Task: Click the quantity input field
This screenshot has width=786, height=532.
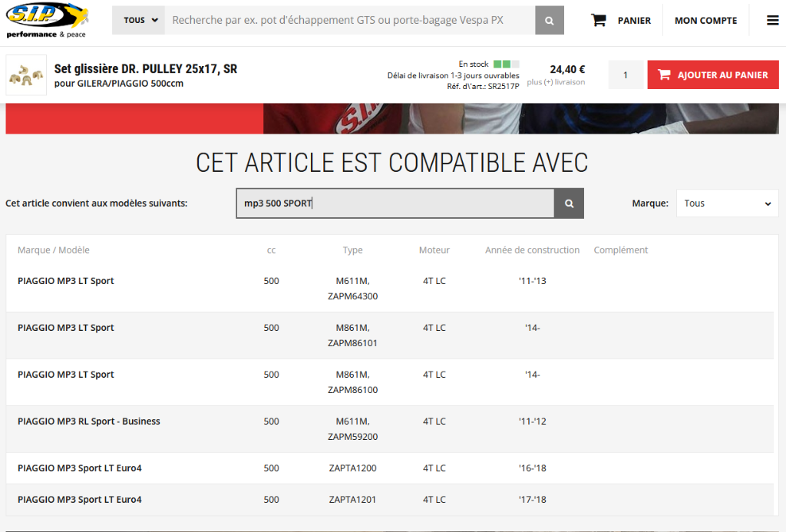Action: [x=626, y=75]
